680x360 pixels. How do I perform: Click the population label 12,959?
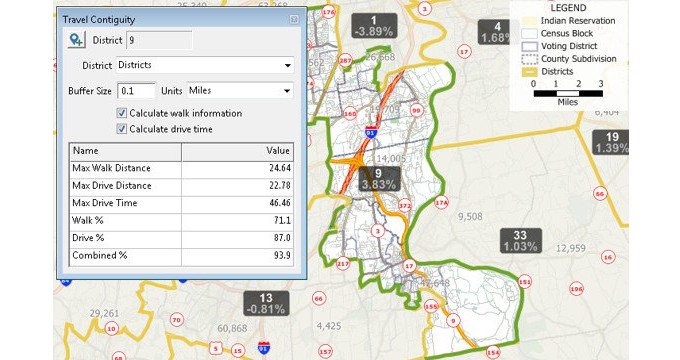click(571, 249)
